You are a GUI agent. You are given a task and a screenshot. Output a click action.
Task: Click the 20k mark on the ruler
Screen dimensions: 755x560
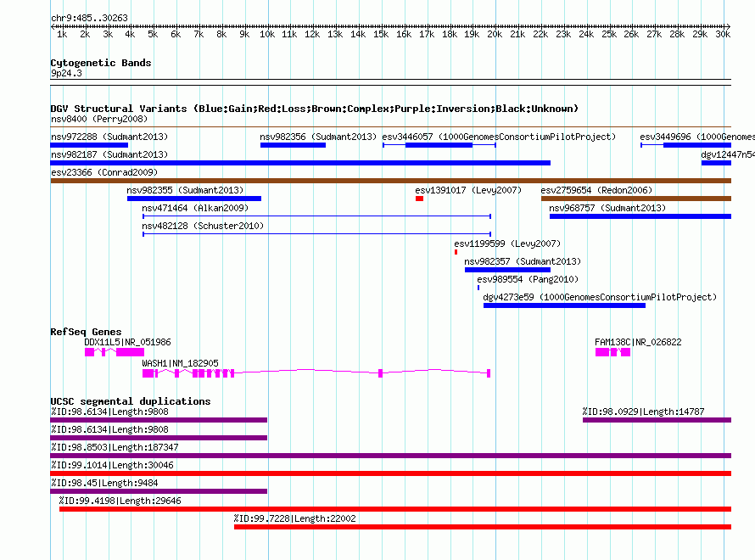tap(495, 34)
